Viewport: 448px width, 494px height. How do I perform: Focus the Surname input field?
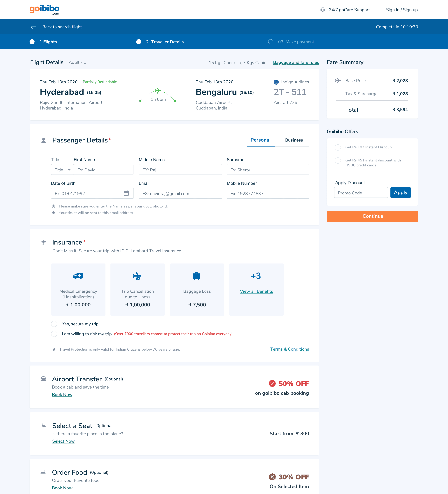point(268,170)
